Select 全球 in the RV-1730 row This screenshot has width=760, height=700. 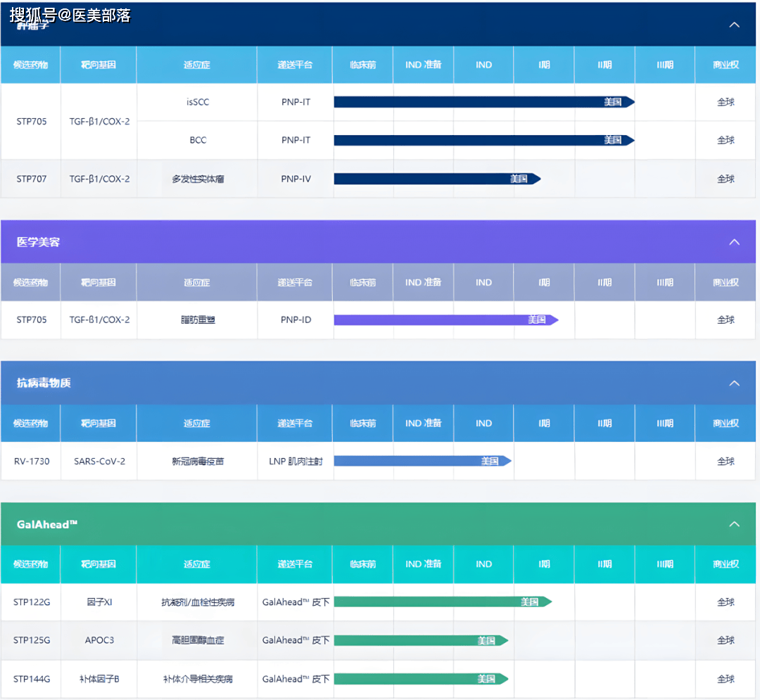click(x=726, y=462)
